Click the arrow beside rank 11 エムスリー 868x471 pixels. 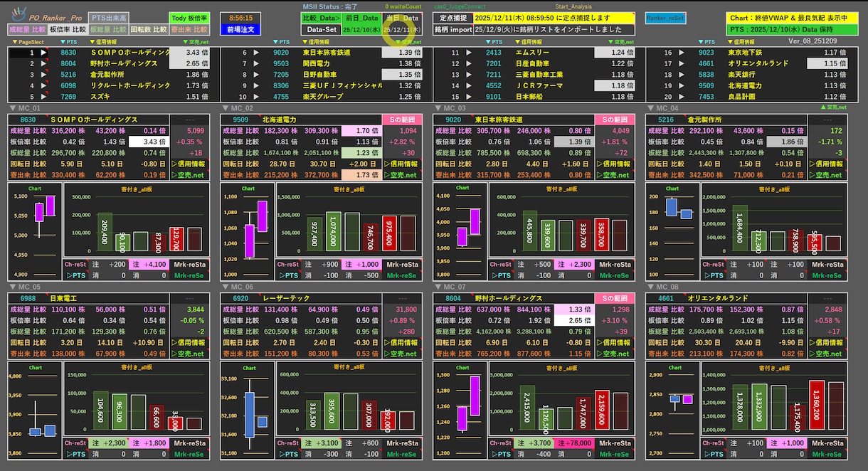coord(469,53)
